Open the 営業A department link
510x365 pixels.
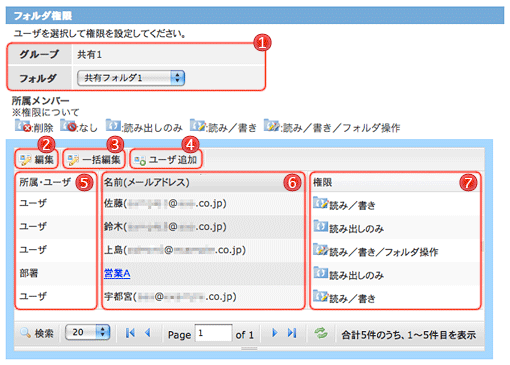[117, 273]
